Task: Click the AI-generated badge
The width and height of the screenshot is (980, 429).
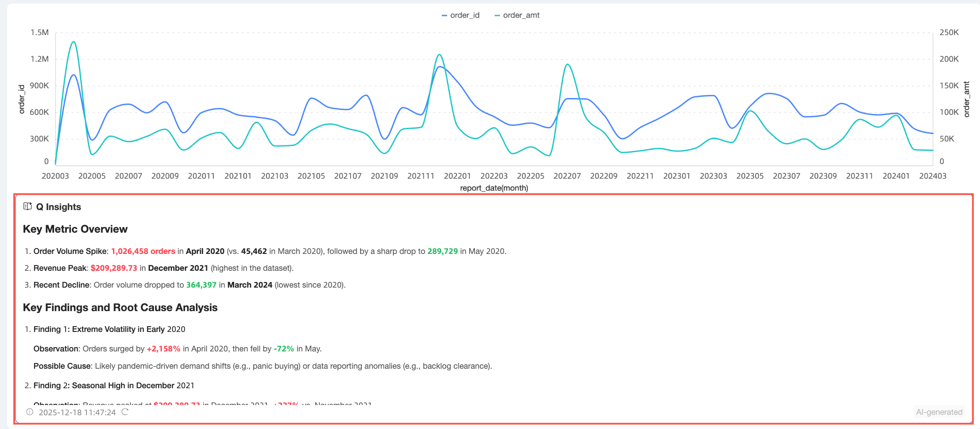Action: click(x=939, y=412)
